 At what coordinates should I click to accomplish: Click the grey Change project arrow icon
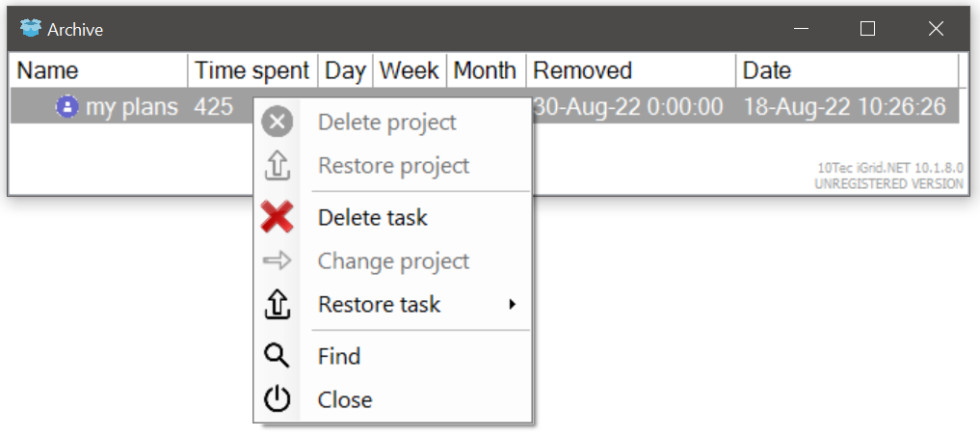pos(278,261)
